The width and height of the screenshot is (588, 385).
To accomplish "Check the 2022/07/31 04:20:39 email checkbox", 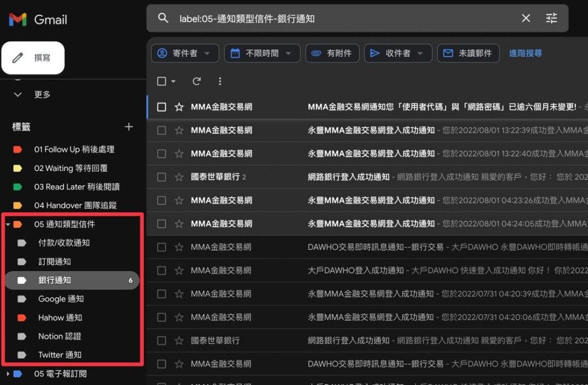I will coord(161,294).
